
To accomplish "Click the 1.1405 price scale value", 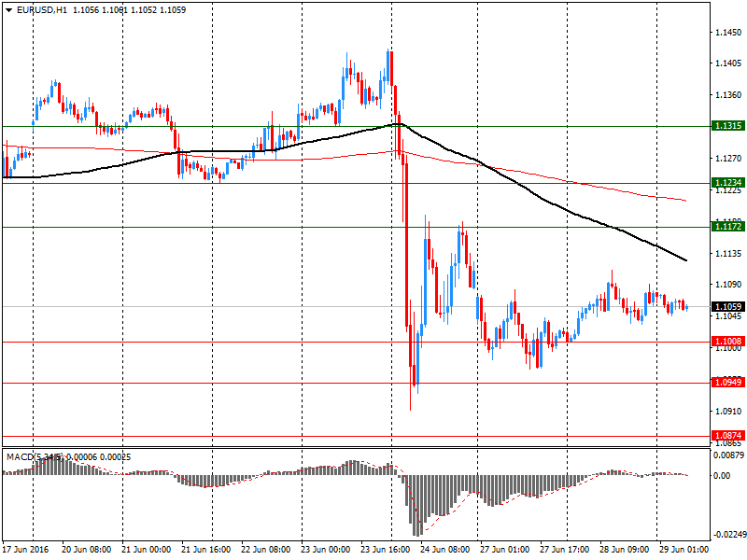I will click(x=728, y=63).
